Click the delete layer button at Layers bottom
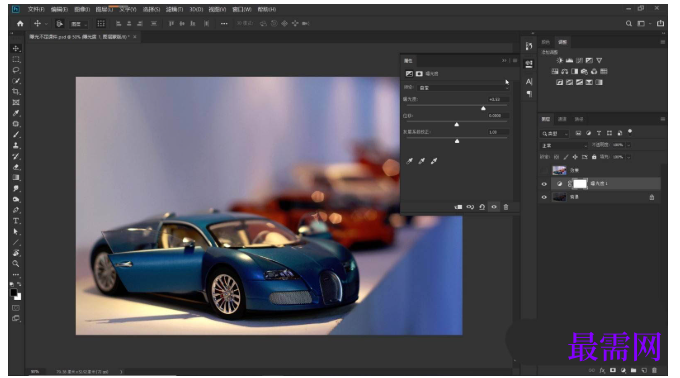 coord(654,371)
